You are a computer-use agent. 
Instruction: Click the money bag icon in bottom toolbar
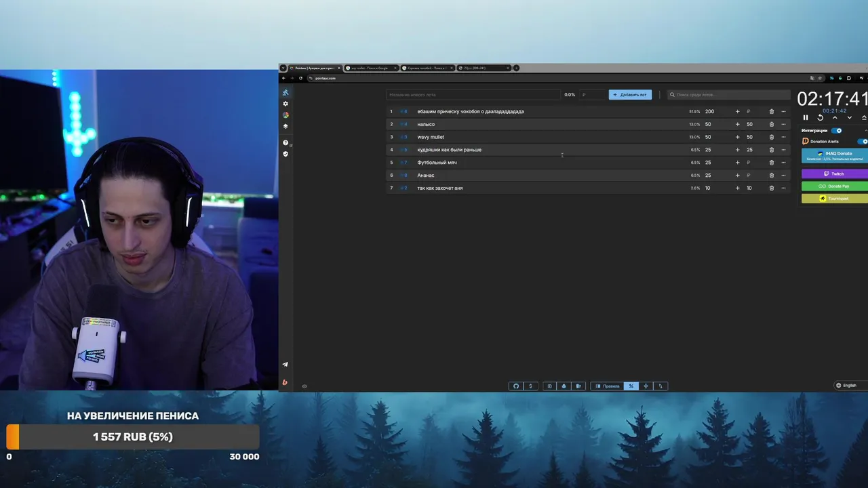coord(564,386)
